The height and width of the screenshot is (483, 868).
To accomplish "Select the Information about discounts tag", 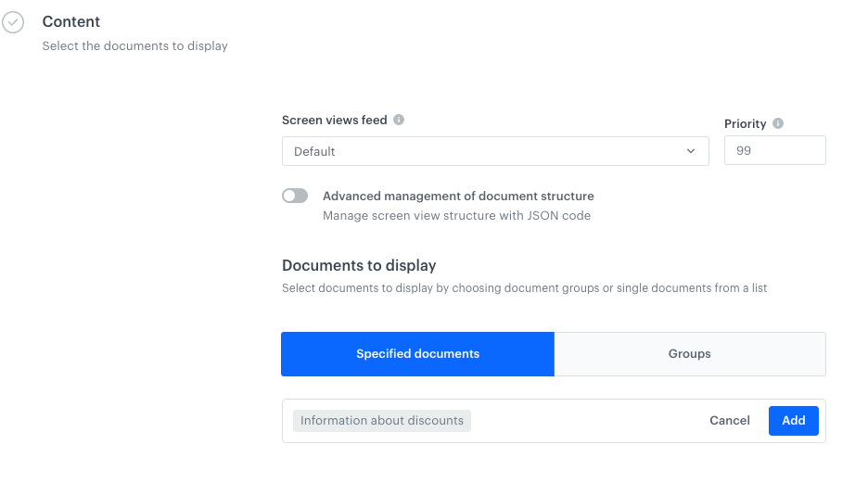I will tap(382, 421).
